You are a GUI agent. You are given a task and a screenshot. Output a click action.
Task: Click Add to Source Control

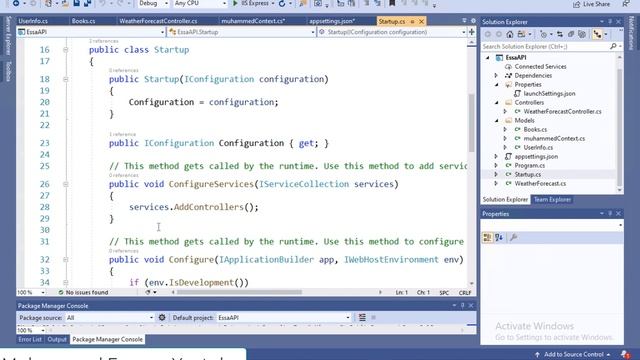(573, 354)
